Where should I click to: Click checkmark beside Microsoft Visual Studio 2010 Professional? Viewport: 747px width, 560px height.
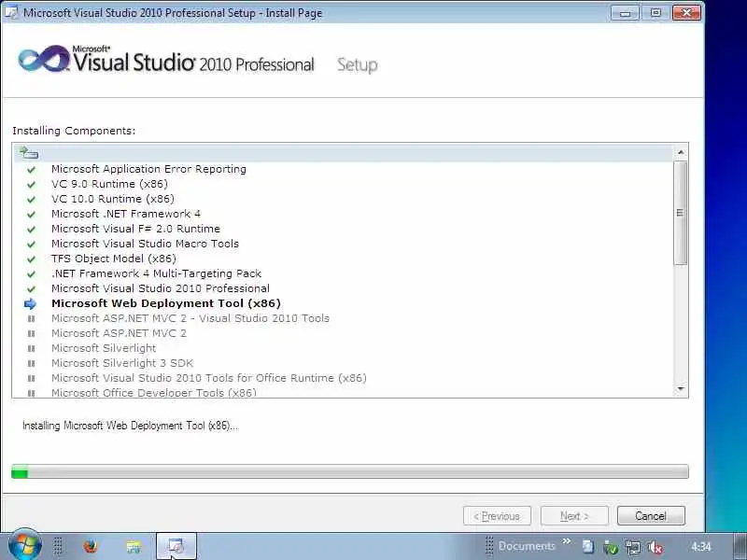[31, 289]
